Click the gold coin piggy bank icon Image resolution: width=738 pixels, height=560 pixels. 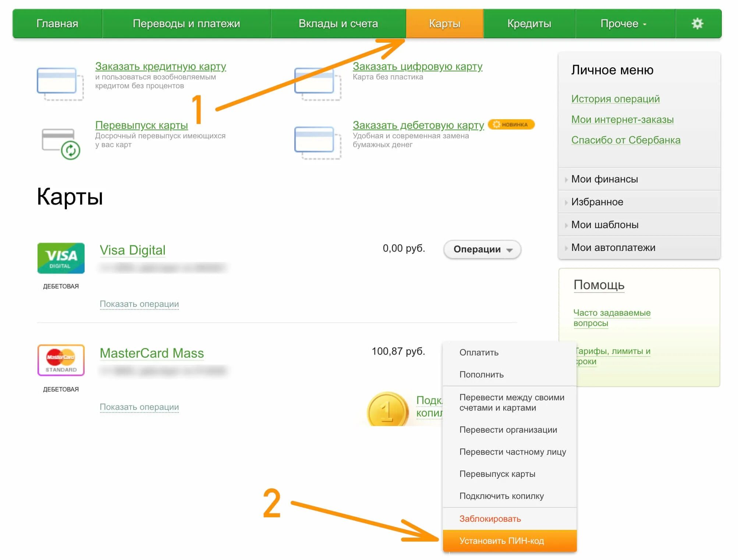click(x=387, y=410)
